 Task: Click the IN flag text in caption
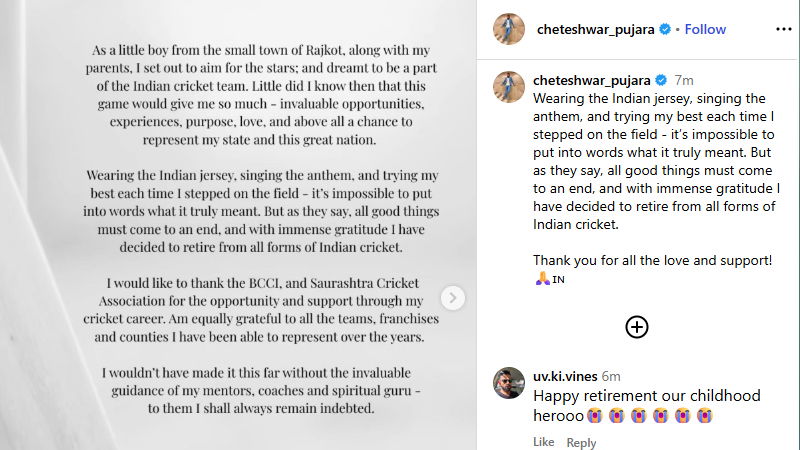click(558, 279)
